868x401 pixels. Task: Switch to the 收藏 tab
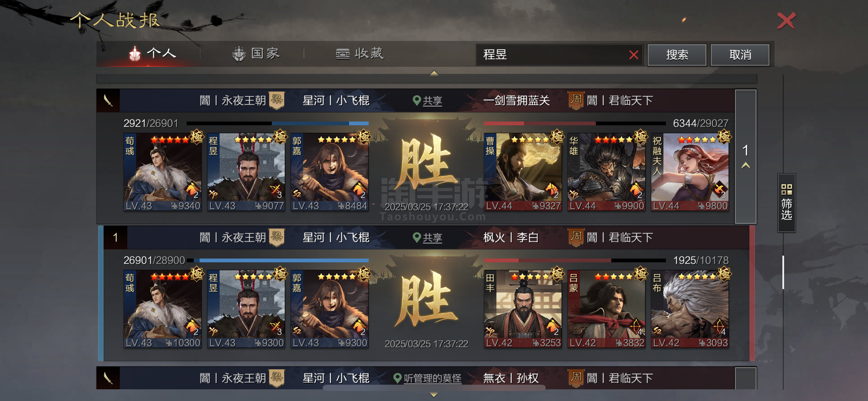359,53
